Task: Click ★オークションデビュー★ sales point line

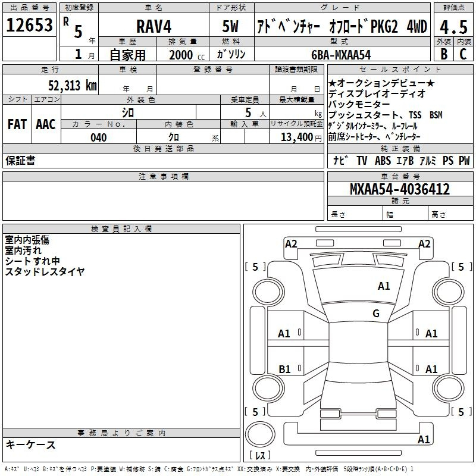Action: 381,83
